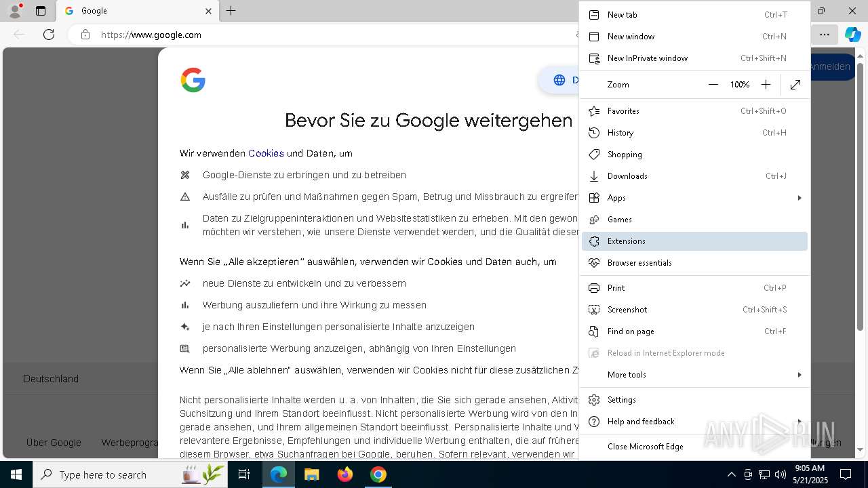Launch Firefox from taskbar
This screenshot has height=488, width=868.
tap(345, 474)
